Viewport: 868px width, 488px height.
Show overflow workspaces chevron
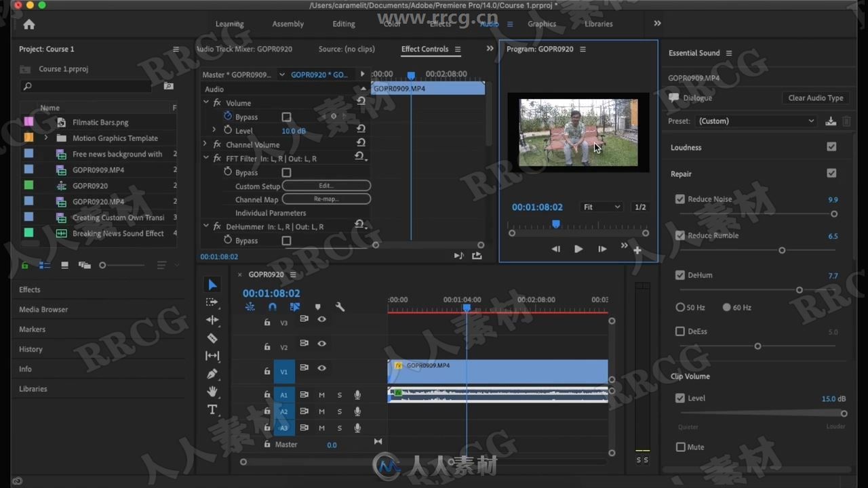coord(657,24)
